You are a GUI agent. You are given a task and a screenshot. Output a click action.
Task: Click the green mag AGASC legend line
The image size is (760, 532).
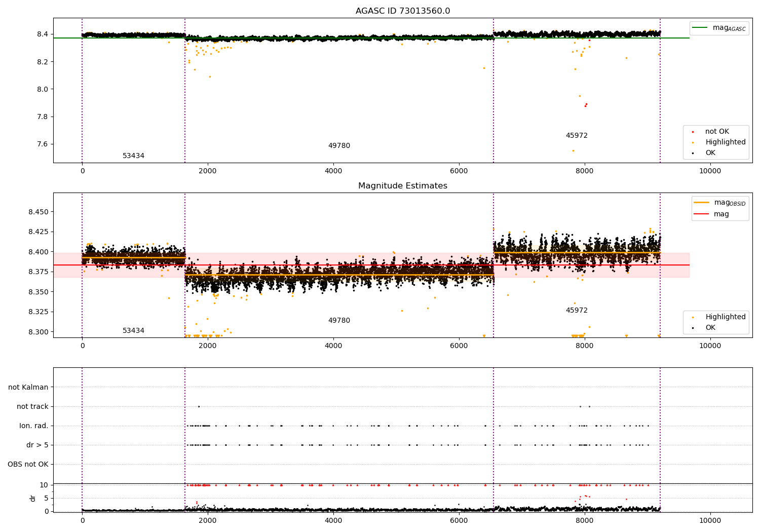pos(700,28)
